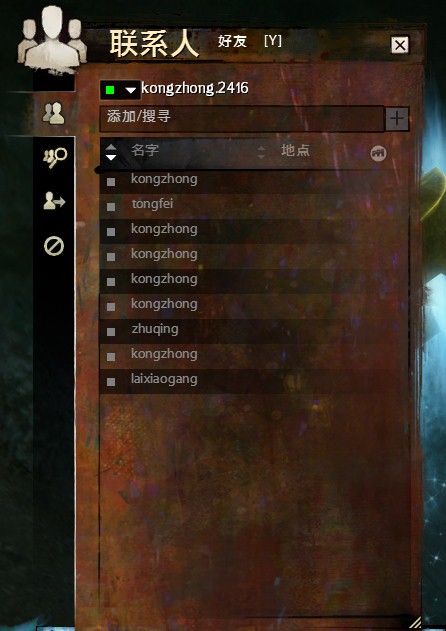Open the find players magnifier tab
The height and width of the screenshot is (631, 446).
point(54,158)
